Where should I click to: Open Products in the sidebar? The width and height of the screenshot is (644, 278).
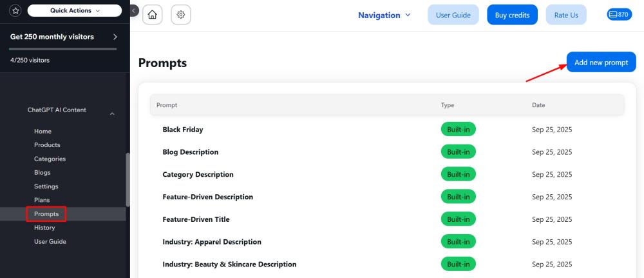tap(47, 145)
